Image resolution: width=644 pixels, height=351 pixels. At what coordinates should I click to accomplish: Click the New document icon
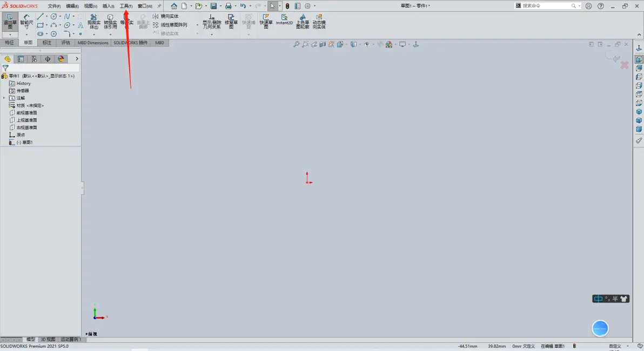[184, 6]
